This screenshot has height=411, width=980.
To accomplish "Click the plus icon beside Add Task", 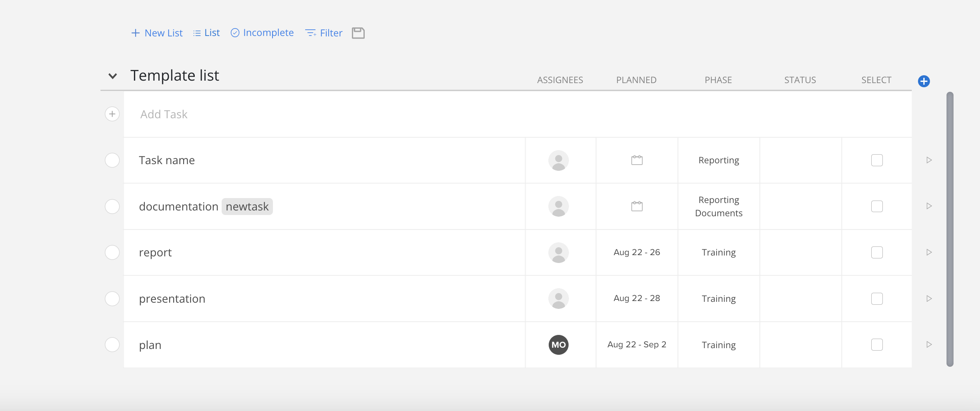I will [x=112, y=114].
